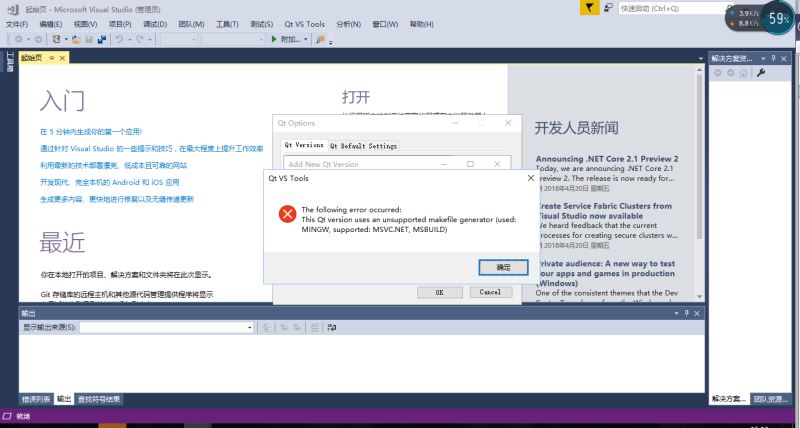Open the Qt VS Tools menu
This screenshot has height=428, width=800.
click(x=305, y=24)
